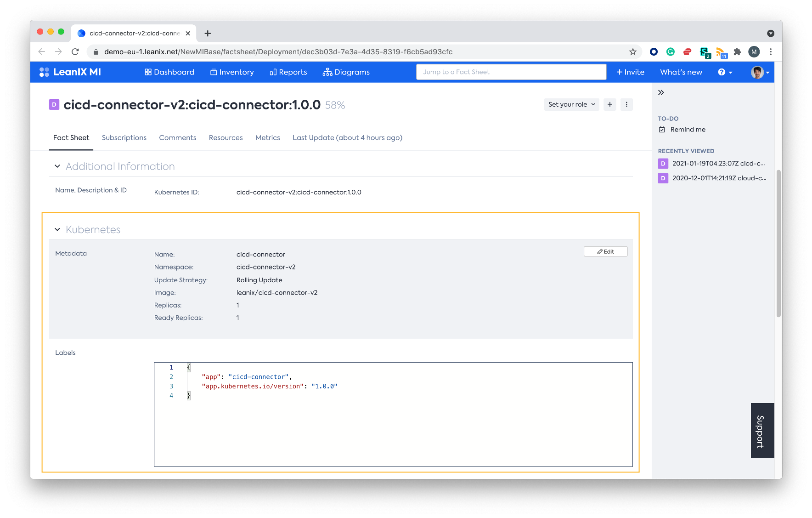The height and width of the screenshot is (518, 812).
Task: Click the green S extension icon with badge 2
Action: 705,52
